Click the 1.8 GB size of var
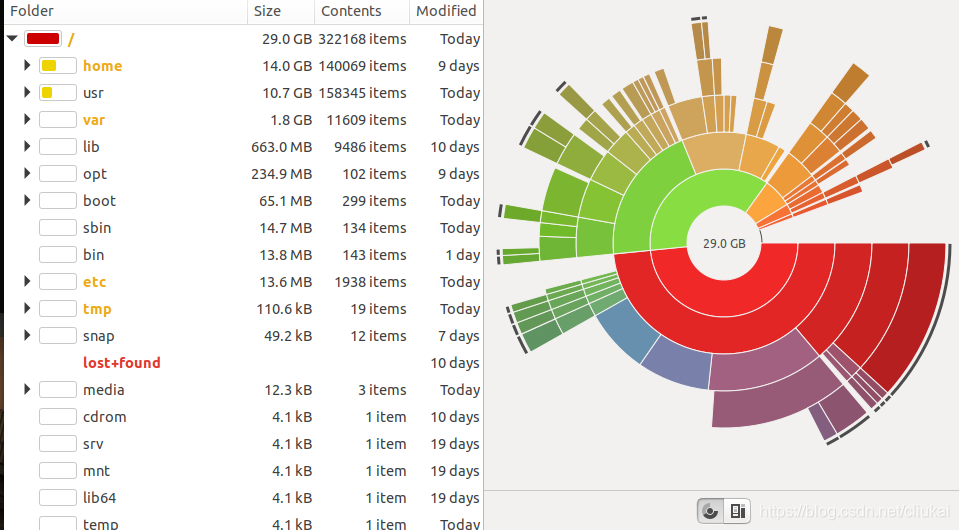 pos(291,120)
